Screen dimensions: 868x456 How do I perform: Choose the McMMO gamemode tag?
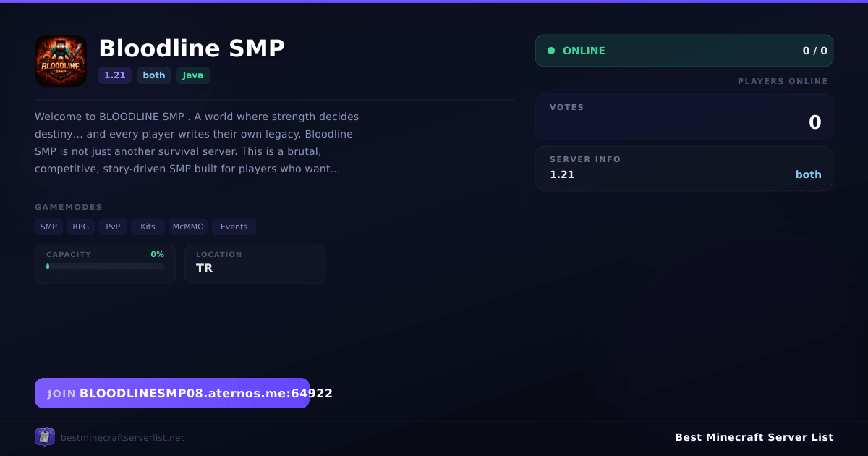click(x=188, y=227)
